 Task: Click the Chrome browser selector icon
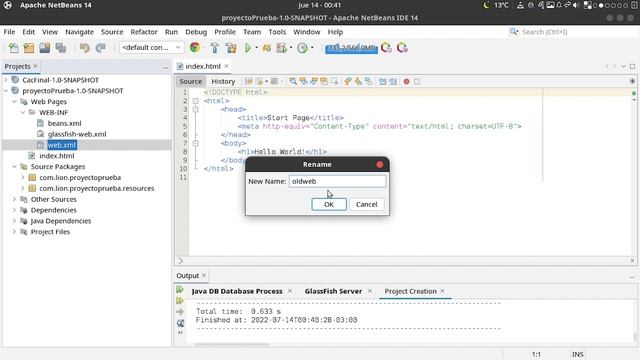point(195,47)
